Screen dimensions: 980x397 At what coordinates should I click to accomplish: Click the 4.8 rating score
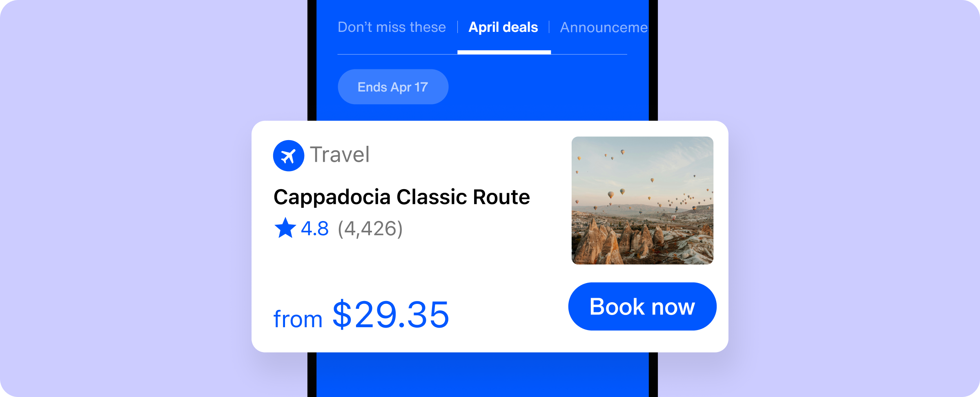click(x=314, y=229)
